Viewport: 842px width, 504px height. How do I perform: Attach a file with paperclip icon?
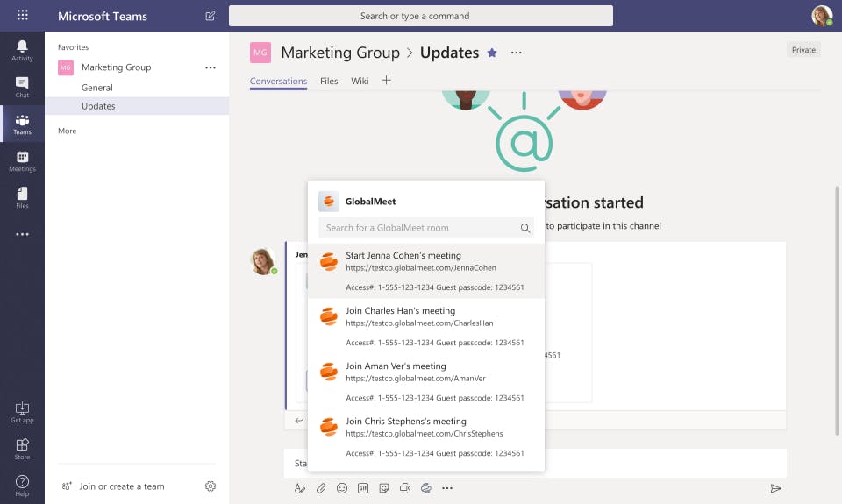(x=321, y=488)
